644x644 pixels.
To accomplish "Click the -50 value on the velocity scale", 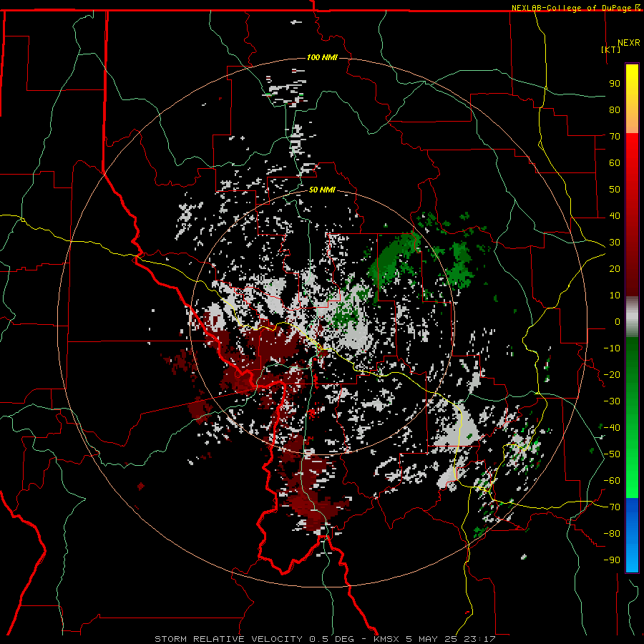I will (x=612, y=454).
